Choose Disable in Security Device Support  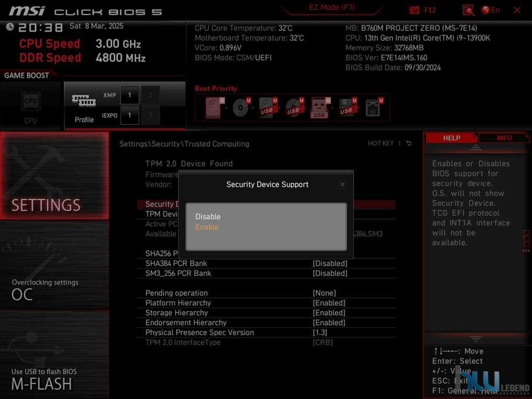(208, 217)
